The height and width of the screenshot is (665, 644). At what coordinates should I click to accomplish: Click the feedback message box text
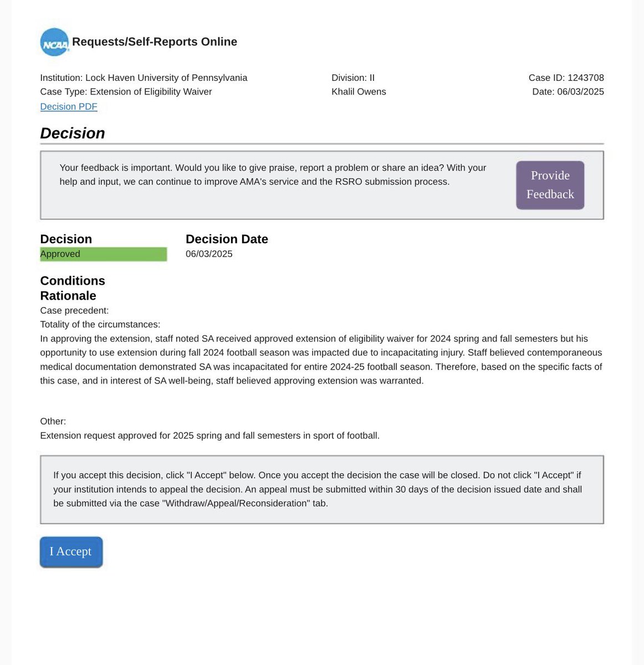[273, 175]
